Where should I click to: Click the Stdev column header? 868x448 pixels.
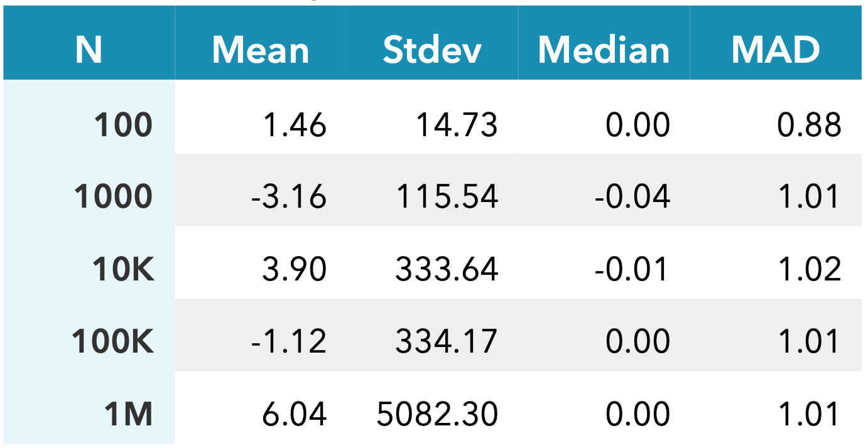(x=432, y=50)
